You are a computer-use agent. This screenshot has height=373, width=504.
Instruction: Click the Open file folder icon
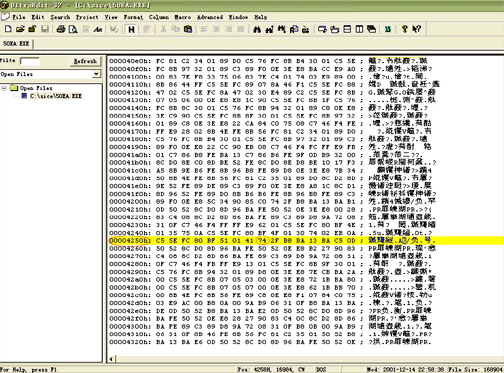click(x=20, y=29)
